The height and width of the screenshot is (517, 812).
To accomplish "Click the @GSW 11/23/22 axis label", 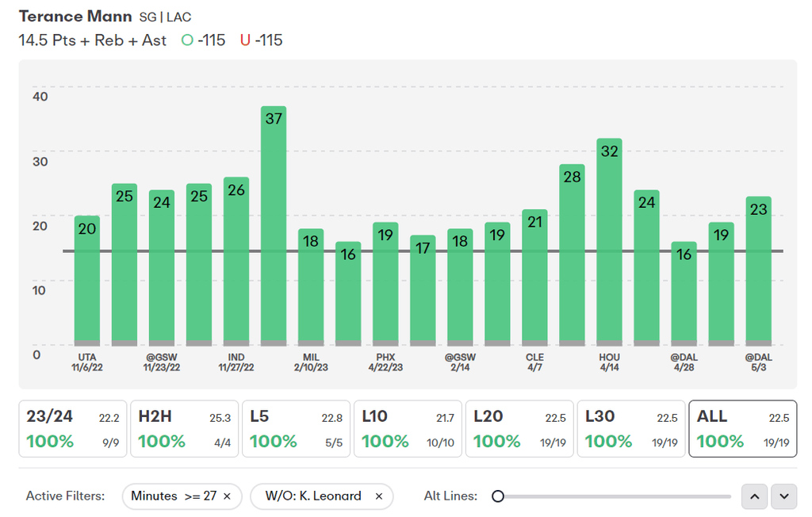I will 162,362.
